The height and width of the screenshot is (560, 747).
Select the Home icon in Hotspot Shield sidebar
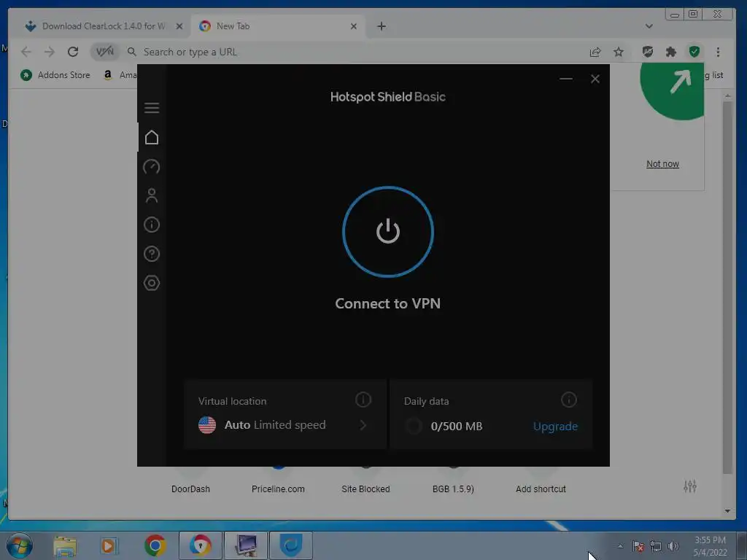tap(152, 138)
